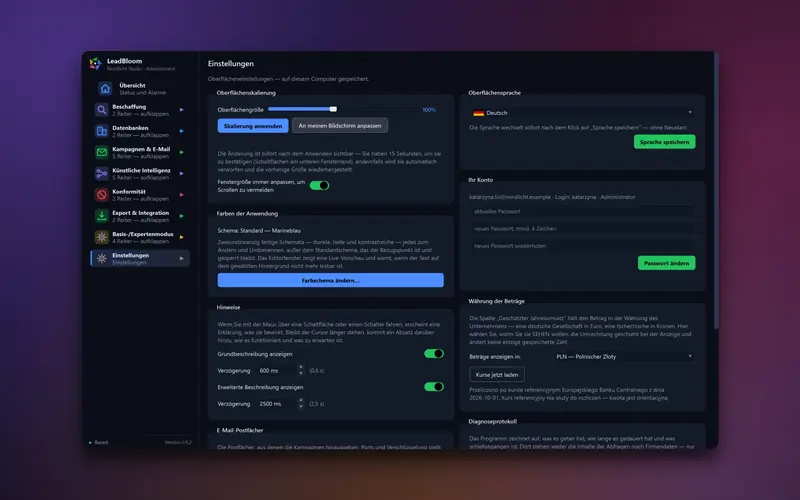Click An meinen Bildschirm anpassen button

pos(340,126)
